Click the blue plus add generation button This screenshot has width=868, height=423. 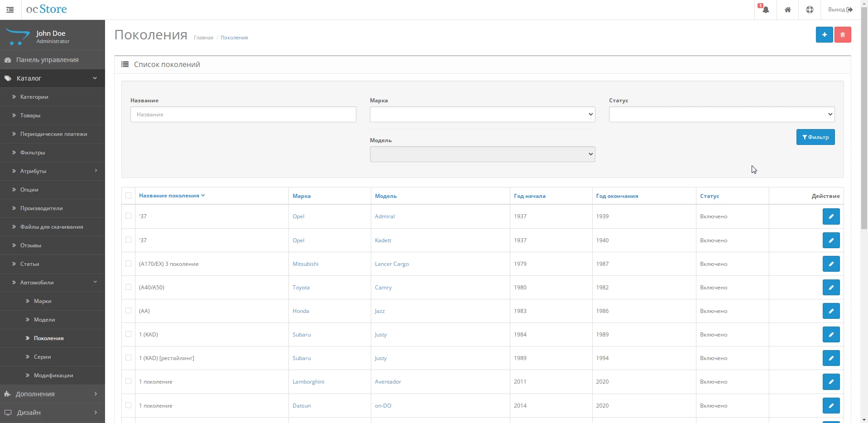[825, 35]
